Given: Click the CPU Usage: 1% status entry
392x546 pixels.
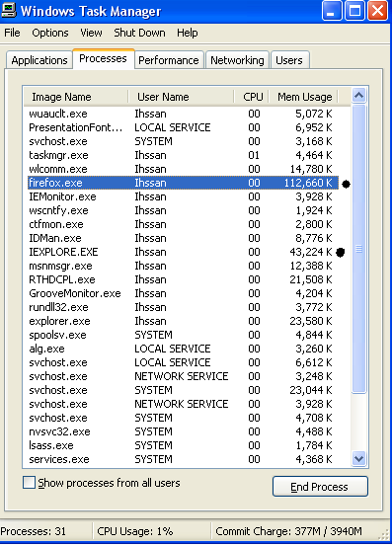Looking at the screenshot, I should [135, 531].
